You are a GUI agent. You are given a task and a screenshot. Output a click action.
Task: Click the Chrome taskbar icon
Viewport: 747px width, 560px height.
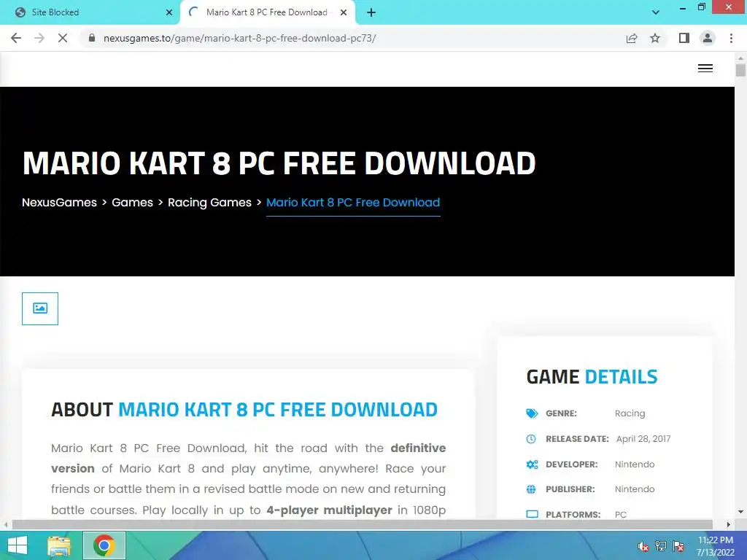tap(104, 545)
